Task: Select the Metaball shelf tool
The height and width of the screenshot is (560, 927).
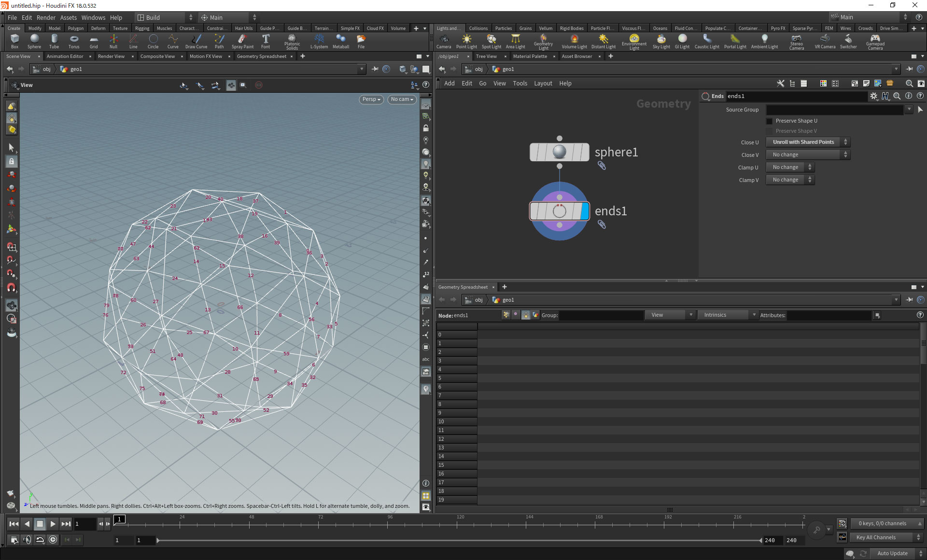Action: point(341,41)
